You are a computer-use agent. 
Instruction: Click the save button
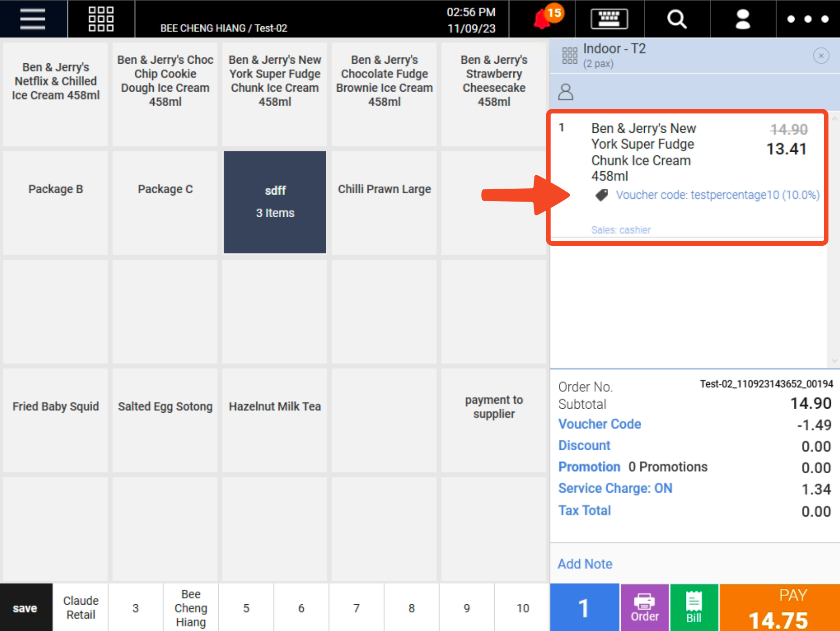tap(26, 607)
